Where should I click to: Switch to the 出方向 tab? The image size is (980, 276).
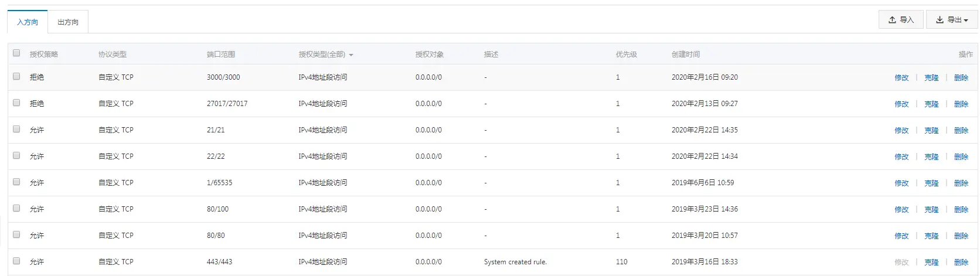(x=68, y=22)
